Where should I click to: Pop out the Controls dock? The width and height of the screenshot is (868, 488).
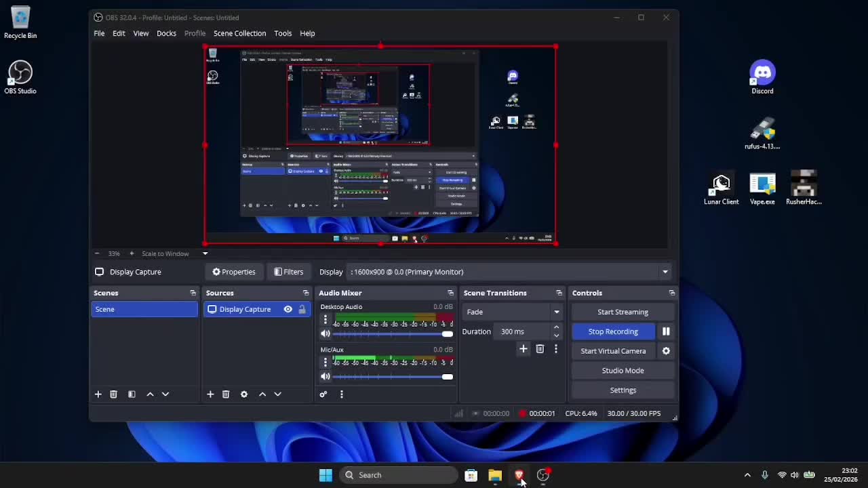click(x=671, y=293)
